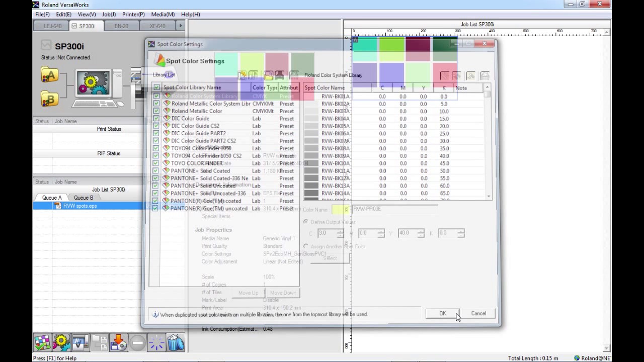Open the gears settings toolbar icon
This screenshot has width=644, height=362.
point(61,342)
